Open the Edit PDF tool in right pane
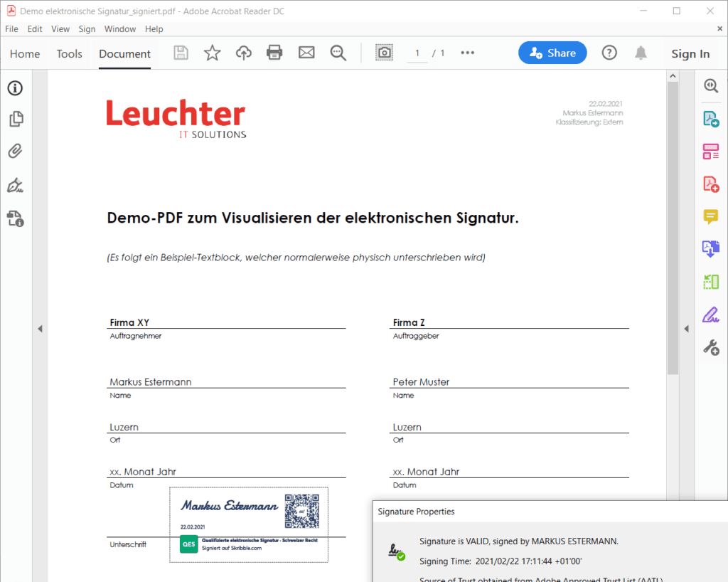 [x=711, y=152]
